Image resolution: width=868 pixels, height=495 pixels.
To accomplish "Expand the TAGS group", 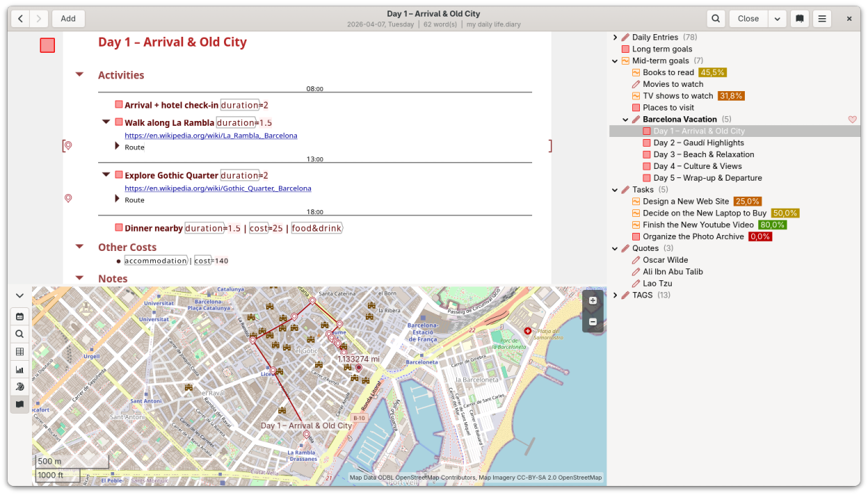I will [x=616, y=295].
